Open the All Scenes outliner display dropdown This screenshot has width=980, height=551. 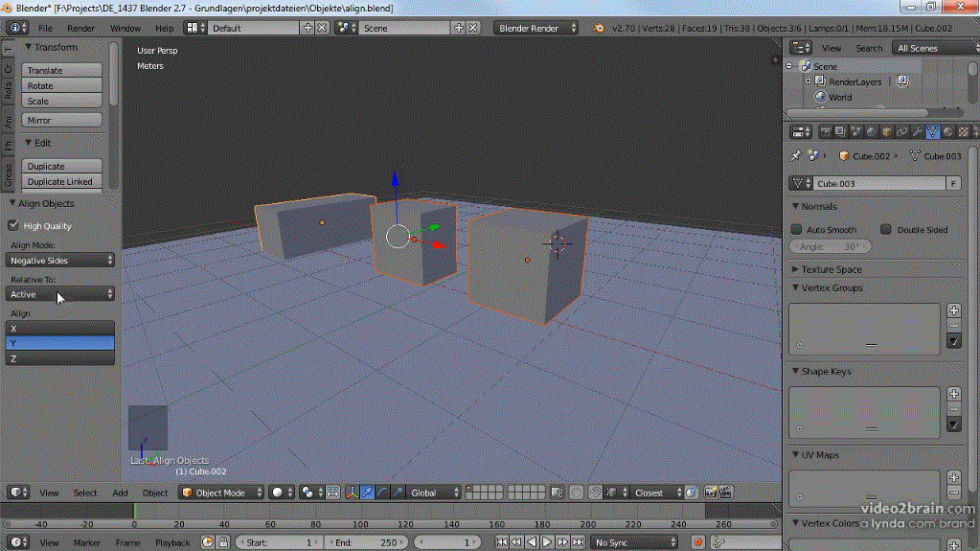934,48
